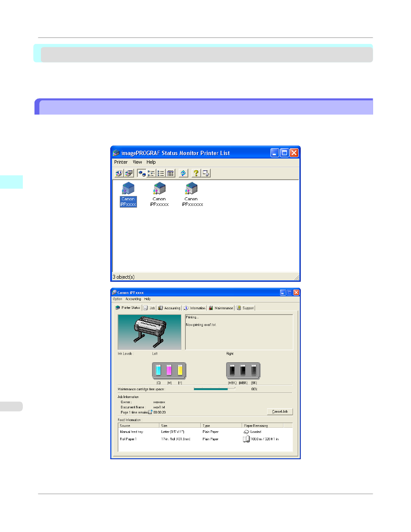Click the refresh icon in Printer List toolbar
Viewport: 411px width, 532px height.
pyautogui.click(x=184, y=173)
